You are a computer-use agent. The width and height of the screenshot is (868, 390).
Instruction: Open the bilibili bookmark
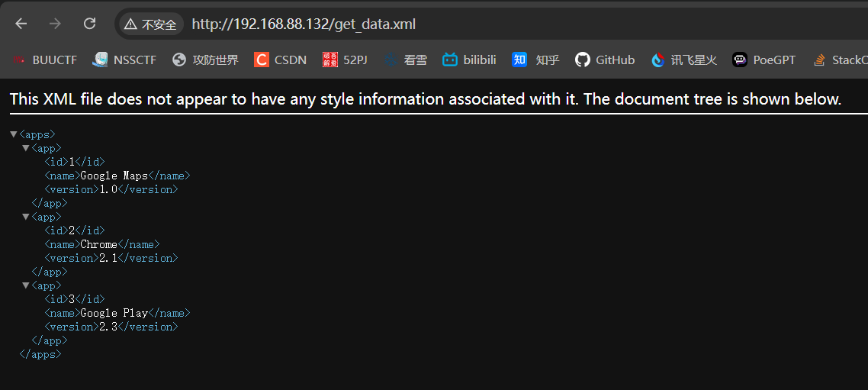pos(470,60)
